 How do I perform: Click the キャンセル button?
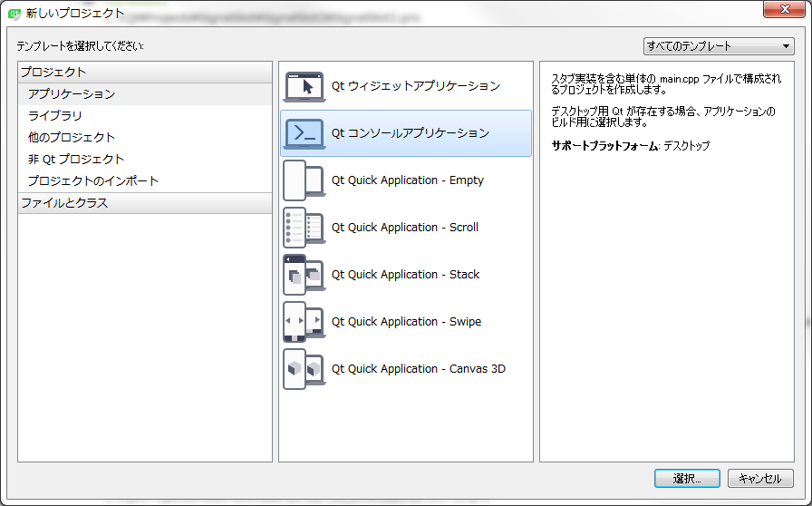760,479
